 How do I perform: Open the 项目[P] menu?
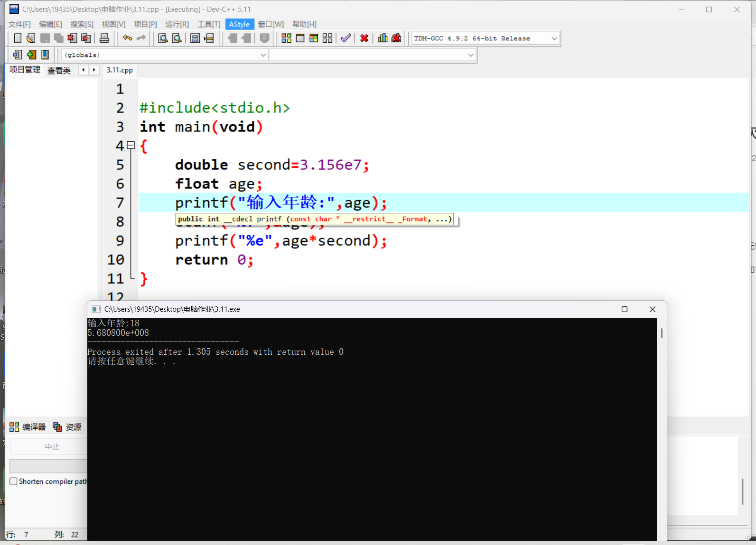(145, 24)
